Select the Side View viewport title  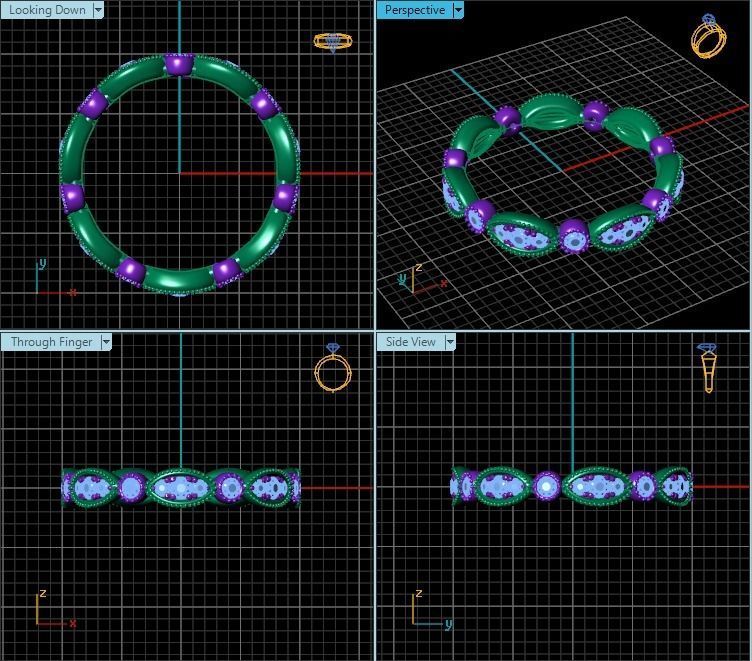411,342
